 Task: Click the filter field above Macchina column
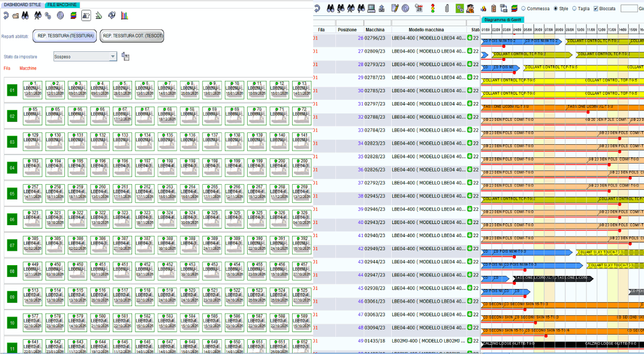(377, 23)
